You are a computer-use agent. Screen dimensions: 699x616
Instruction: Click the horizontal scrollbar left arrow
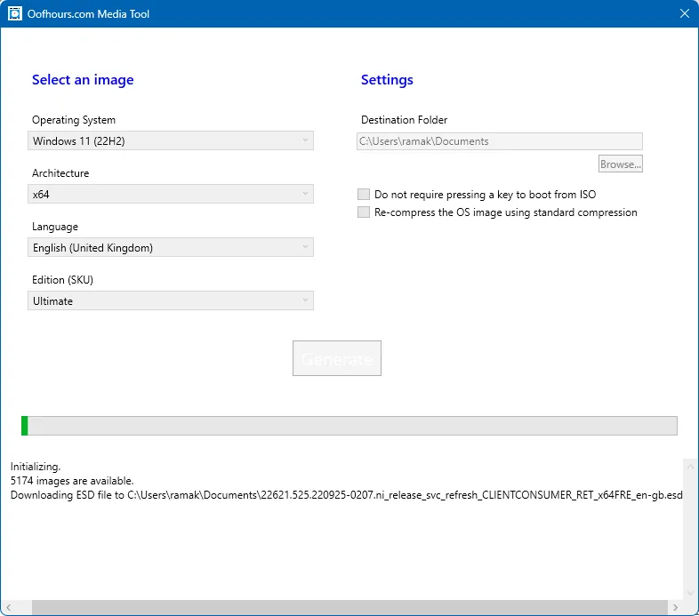[x=9, y=607]
